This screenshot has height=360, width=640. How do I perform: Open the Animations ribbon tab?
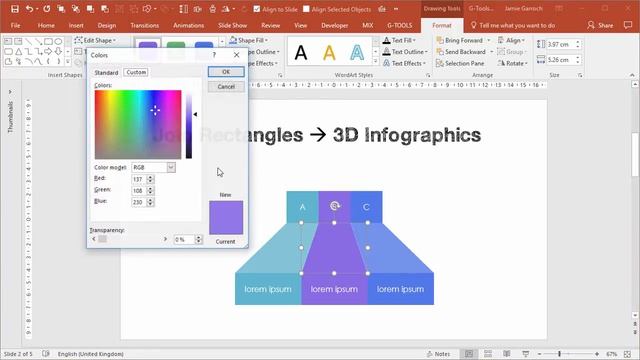[x=188, y=25]
